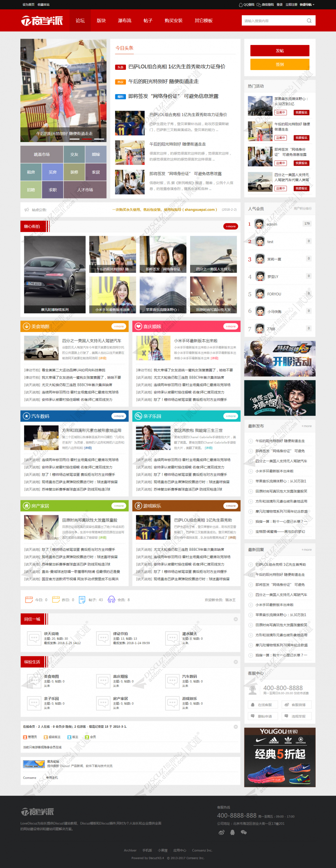Click the 立即注册 link
Screen dimensions: 336x868
coord(291,5)
